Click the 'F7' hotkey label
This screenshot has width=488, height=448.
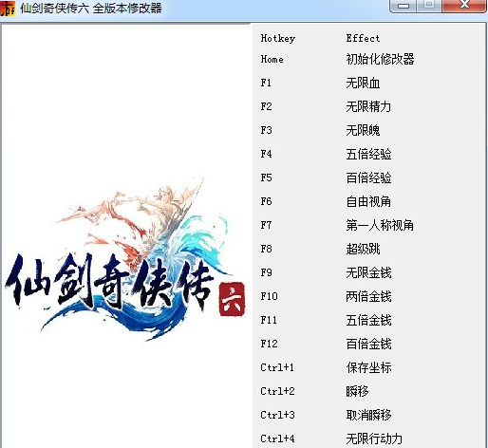[266, 225]
